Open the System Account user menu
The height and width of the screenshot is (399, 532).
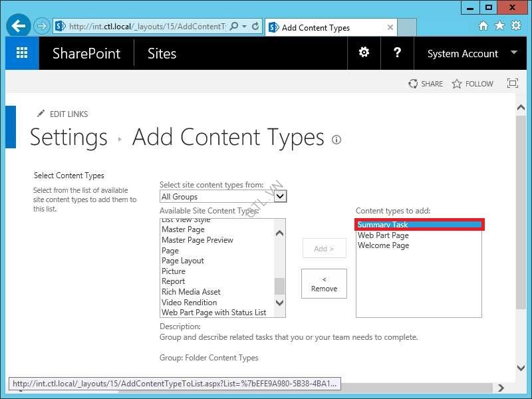472,53
